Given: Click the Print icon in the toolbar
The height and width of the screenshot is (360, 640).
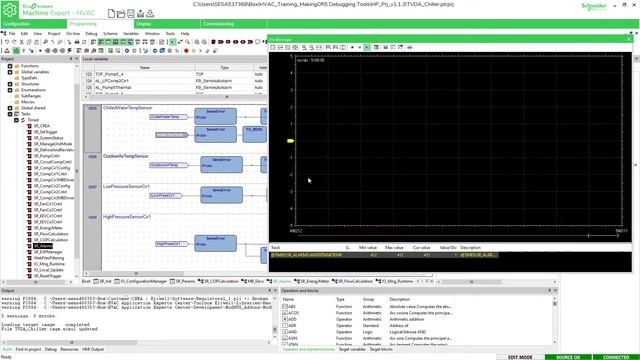Looking at the screenshot, I should [x=77, y=42].
